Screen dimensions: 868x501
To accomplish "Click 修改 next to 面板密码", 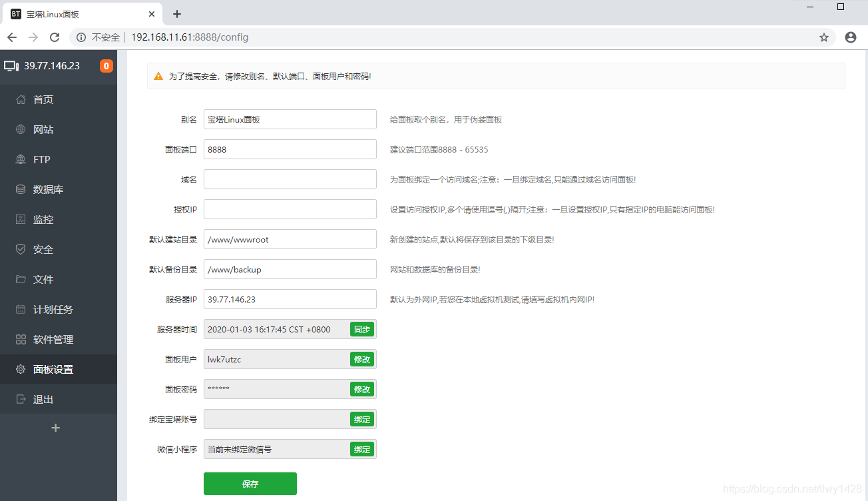I will (362, 389).
